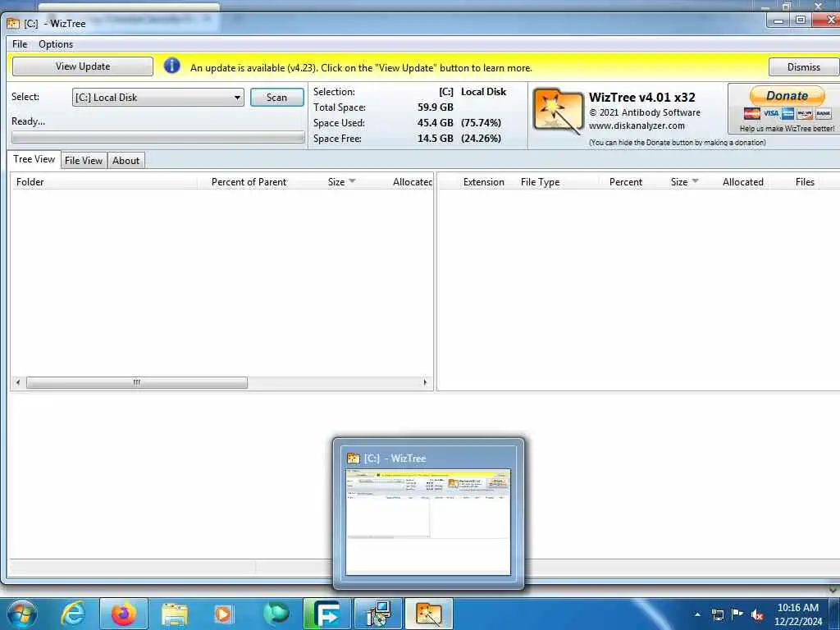Click the computer setup icon in taskbar

tap(378, 614)
